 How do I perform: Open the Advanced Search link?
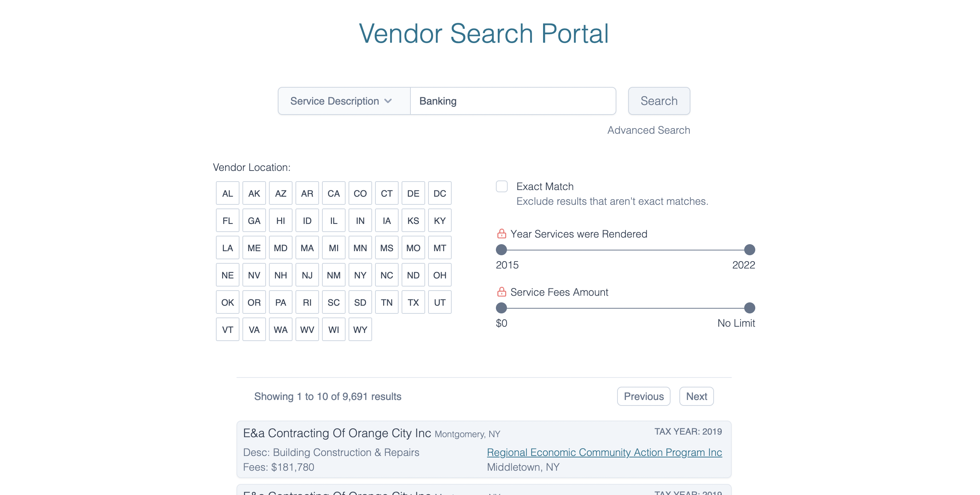pos(648,130)
